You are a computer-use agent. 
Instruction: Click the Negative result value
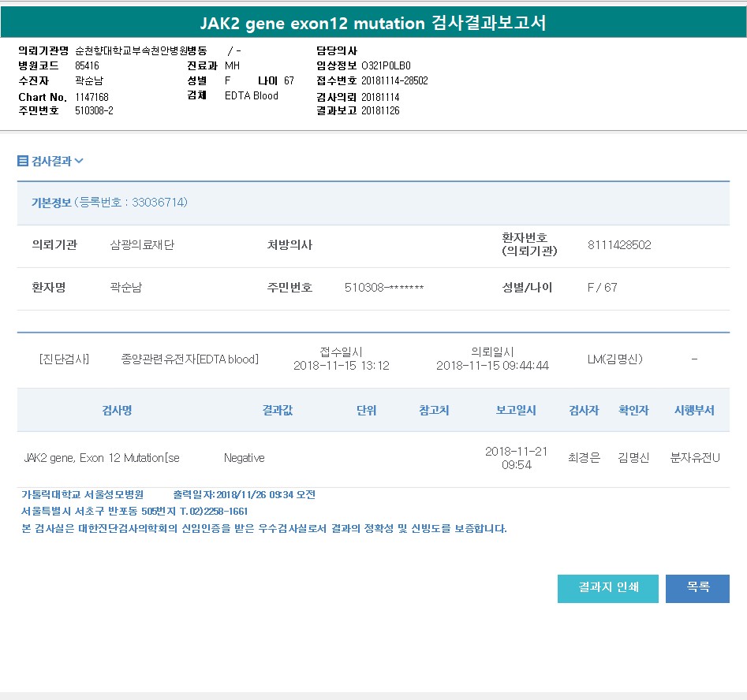(x=244, y=458)
